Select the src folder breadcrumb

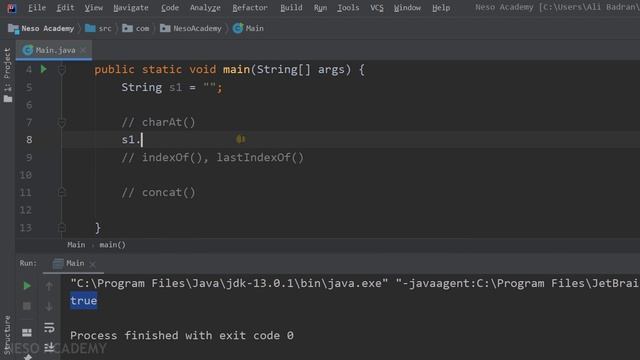pos(98,28)
